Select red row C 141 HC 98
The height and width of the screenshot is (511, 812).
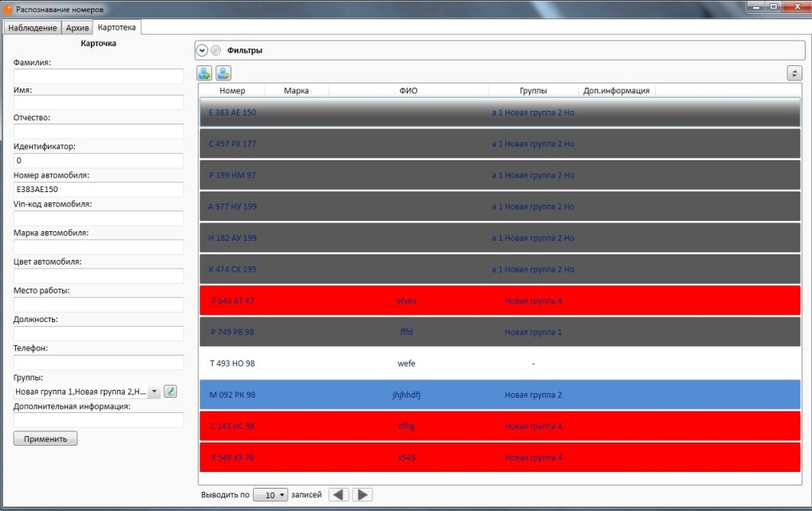point(500,426)
